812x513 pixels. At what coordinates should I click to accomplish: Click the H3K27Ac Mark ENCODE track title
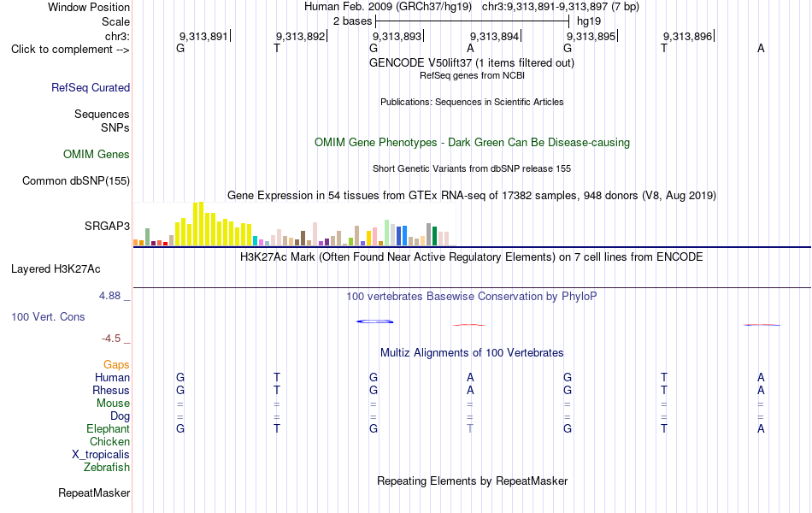[x=471, y=257]
